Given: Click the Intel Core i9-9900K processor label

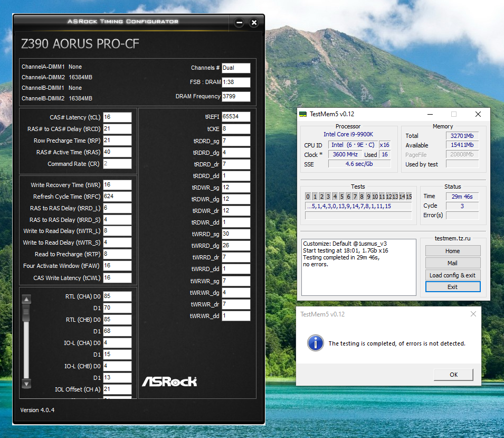Looking at the screenshot, I should point(348,134).
